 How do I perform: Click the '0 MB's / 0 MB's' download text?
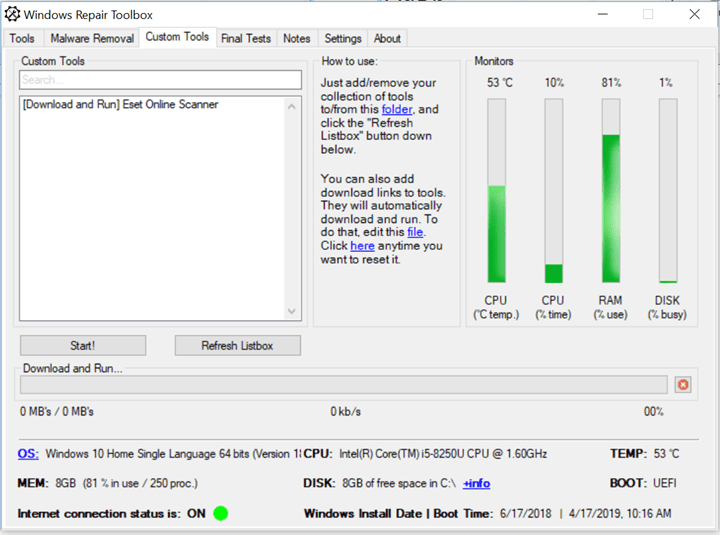(x=56, y=411)
